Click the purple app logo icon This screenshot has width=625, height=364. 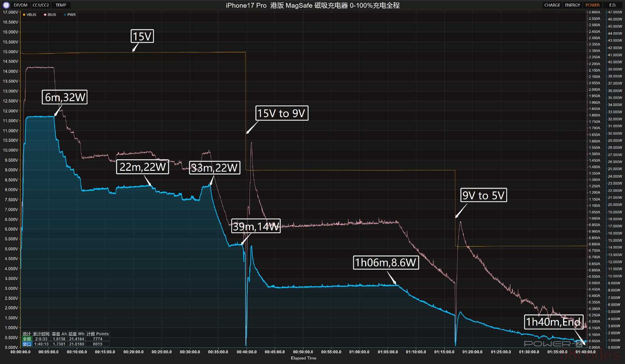click(x=6, y=5)
